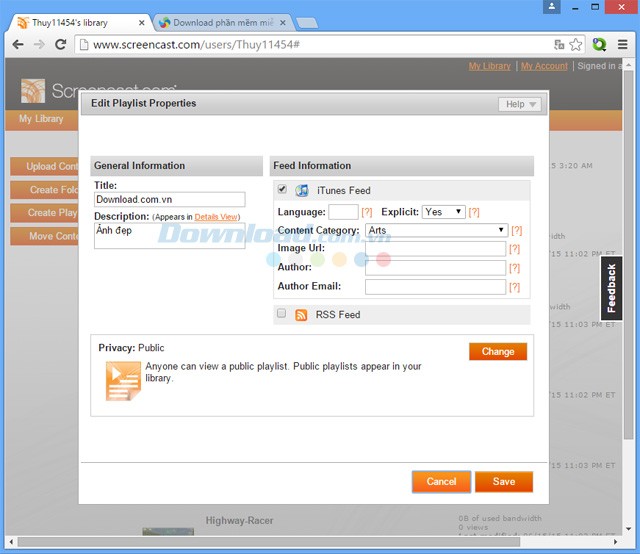
Task: Click the Create Folder button
Action: (44, 189)
